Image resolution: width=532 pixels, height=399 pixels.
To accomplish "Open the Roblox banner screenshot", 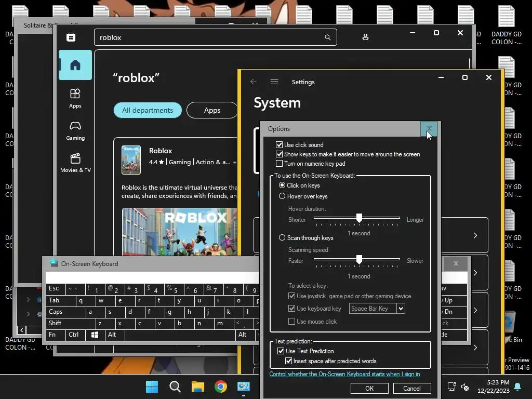I will 179,231.
